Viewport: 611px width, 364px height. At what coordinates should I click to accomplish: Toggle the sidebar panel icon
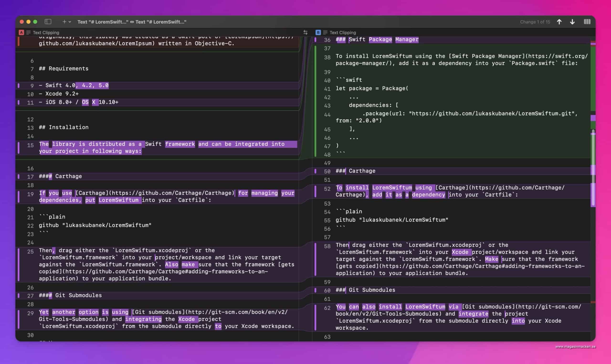point(48,22)
